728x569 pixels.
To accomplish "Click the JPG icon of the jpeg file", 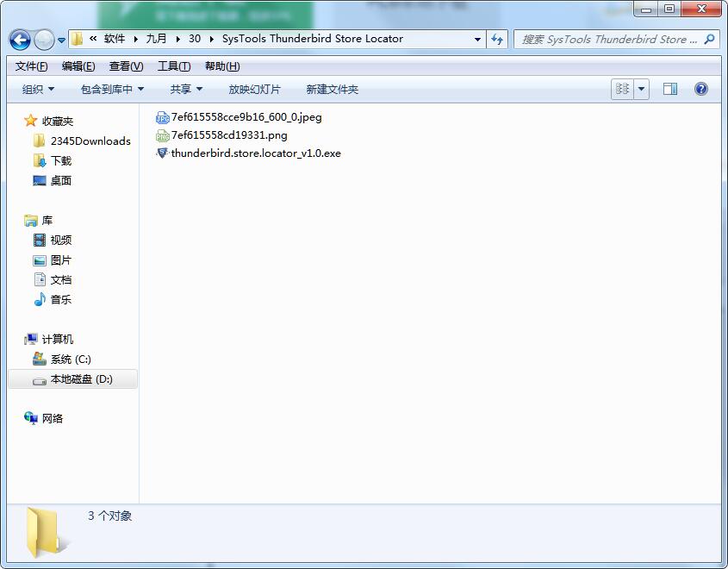I will (x=162, y=117).
